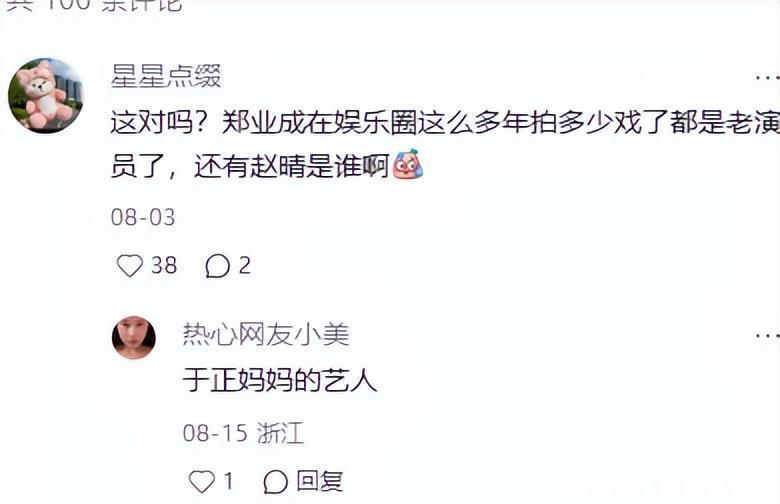Click the comments total header at top
This screenshot has height=504, width=780.
coord(95,5)
